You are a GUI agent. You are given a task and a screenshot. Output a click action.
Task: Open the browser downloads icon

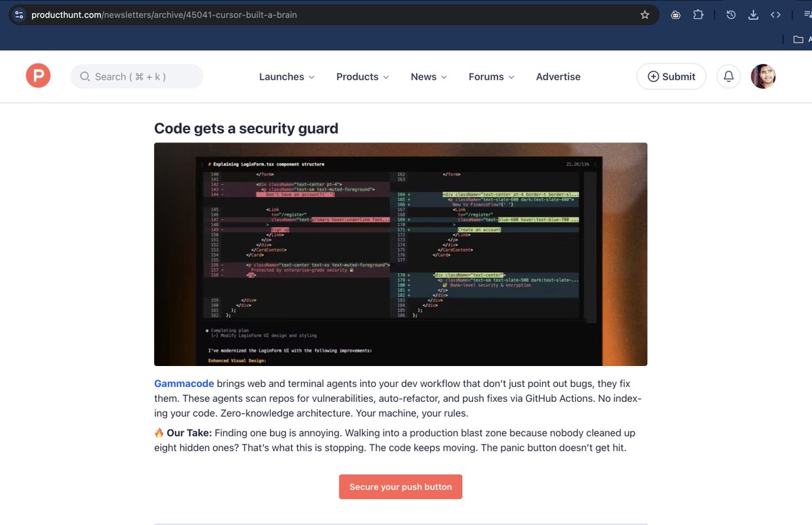753,15
